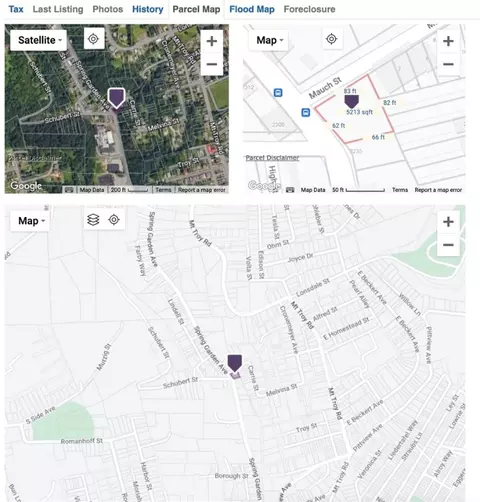Screen dimensions: 480x502
Task: Switch to the History tab
Action: 148,9
